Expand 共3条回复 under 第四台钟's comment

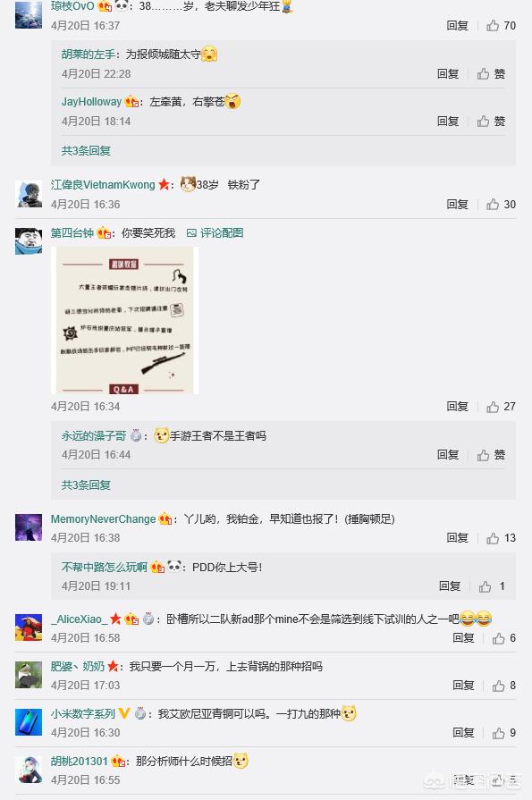(x=86, y=484)
